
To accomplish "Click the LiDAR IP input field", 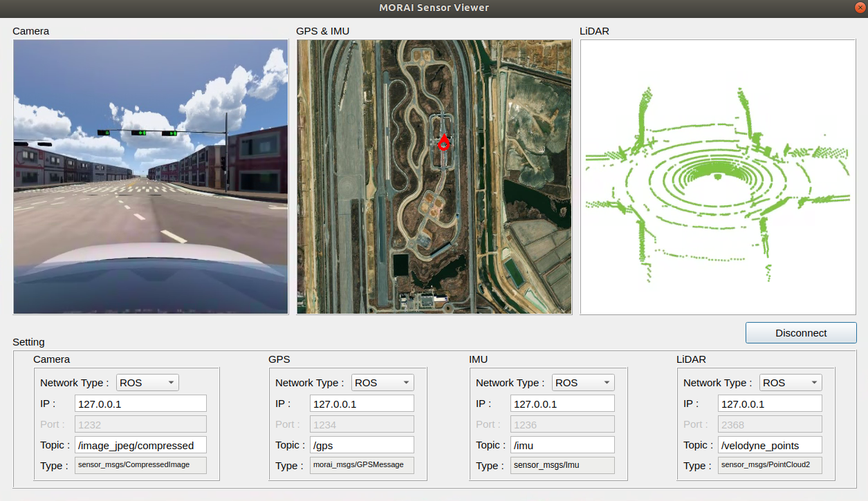I will point(770,404).
